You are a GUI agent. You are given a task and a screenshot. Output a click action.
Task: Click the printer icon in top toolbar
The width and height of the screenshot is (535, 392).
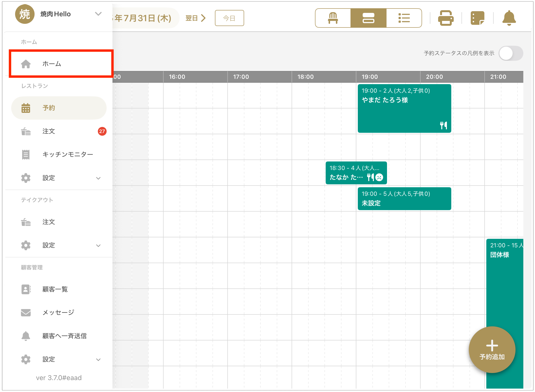[446, 18]
